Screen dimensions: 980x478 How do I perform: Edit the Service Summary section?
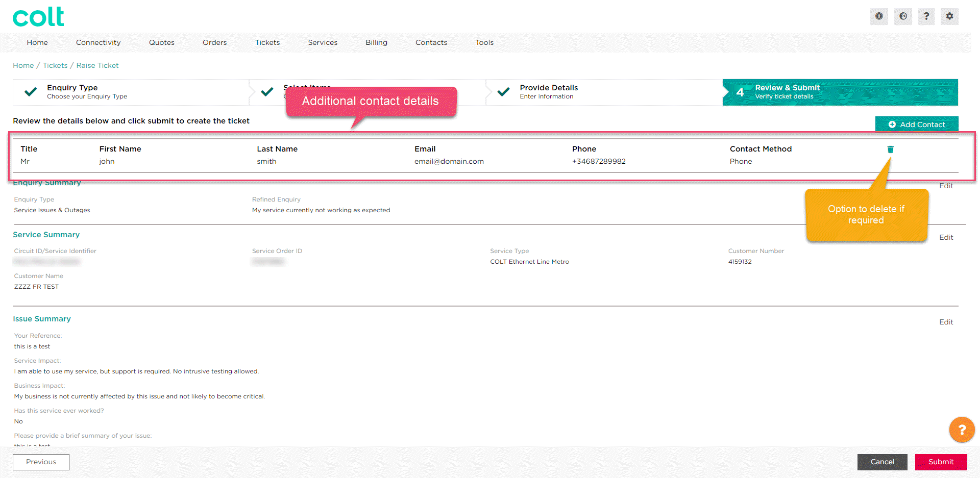click(x=946, y=237)
